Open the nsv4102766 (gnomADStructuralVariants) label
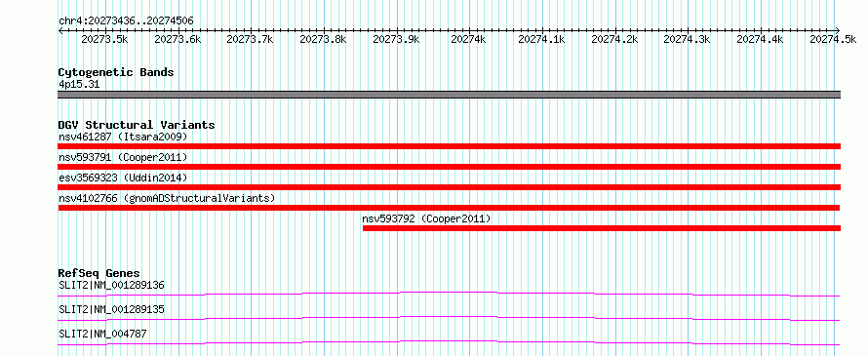This screenshot has width=868, height=356. pos(167,198)
